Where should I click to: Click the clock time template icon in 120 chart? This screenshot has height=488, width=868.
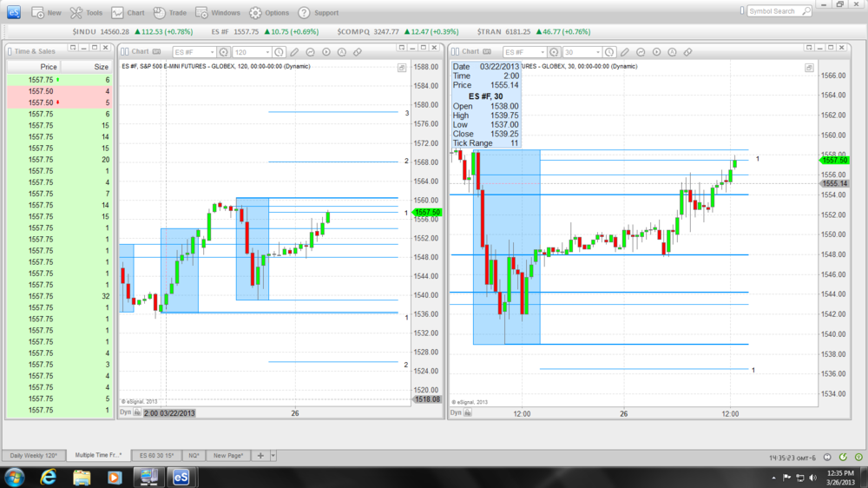click(x=279, y=52)
